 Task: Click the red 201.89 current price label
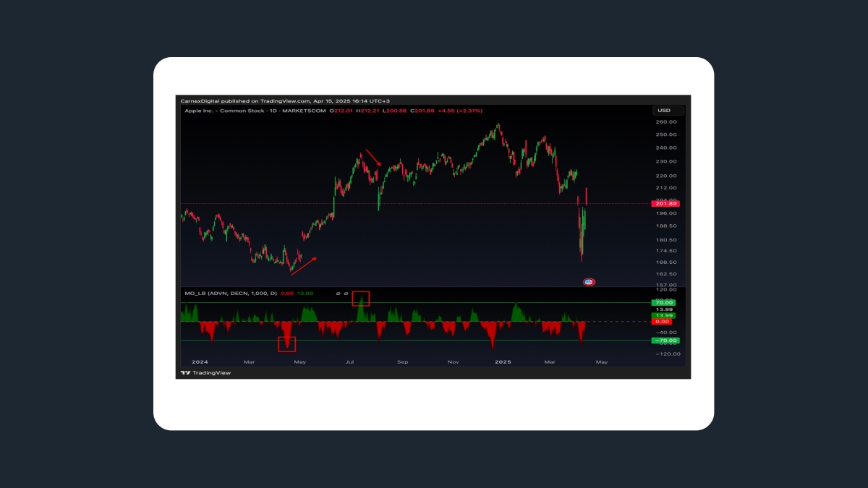point(664,205)
